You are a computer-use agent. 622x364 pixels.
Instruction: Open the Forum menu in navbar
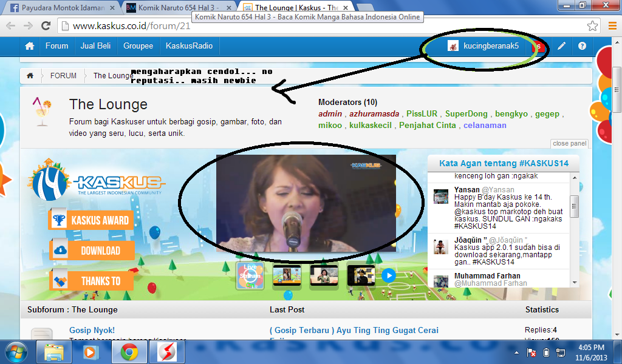pos(56,46)
